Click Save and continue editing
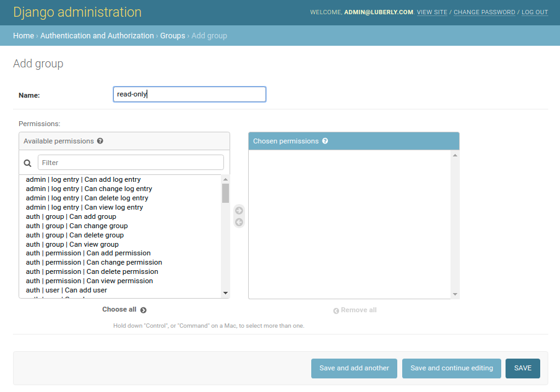Viewport: 560px width, 392px height. coord(451,368)
